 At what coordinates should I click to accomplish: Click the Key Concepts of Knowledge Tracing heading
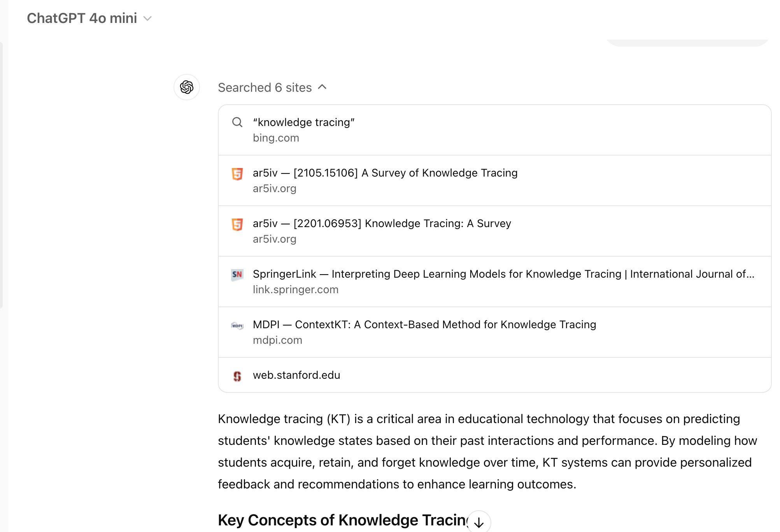pyautogui.click(x=342, y=520)
